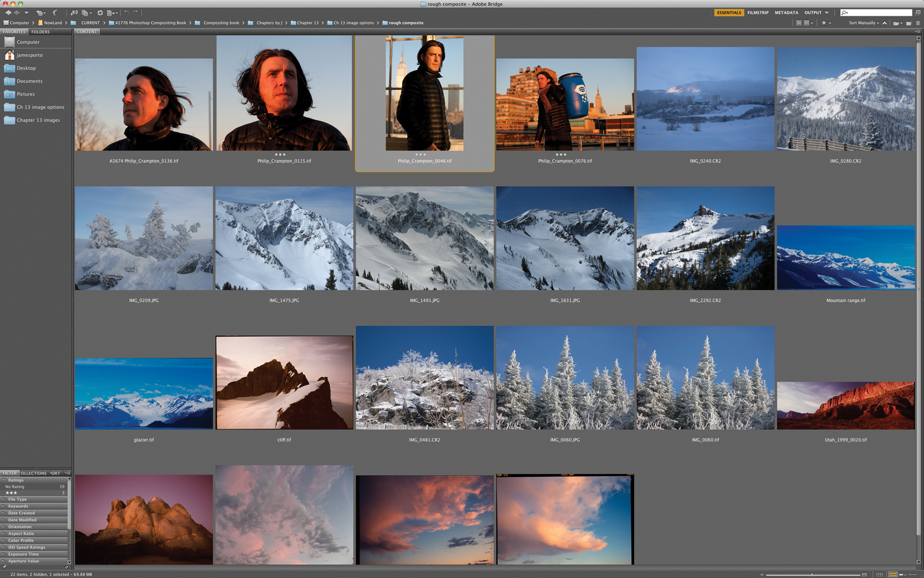The image size is (924, 578).
Task: Click CURRENT folder in path bar
Action: point(90,23)
